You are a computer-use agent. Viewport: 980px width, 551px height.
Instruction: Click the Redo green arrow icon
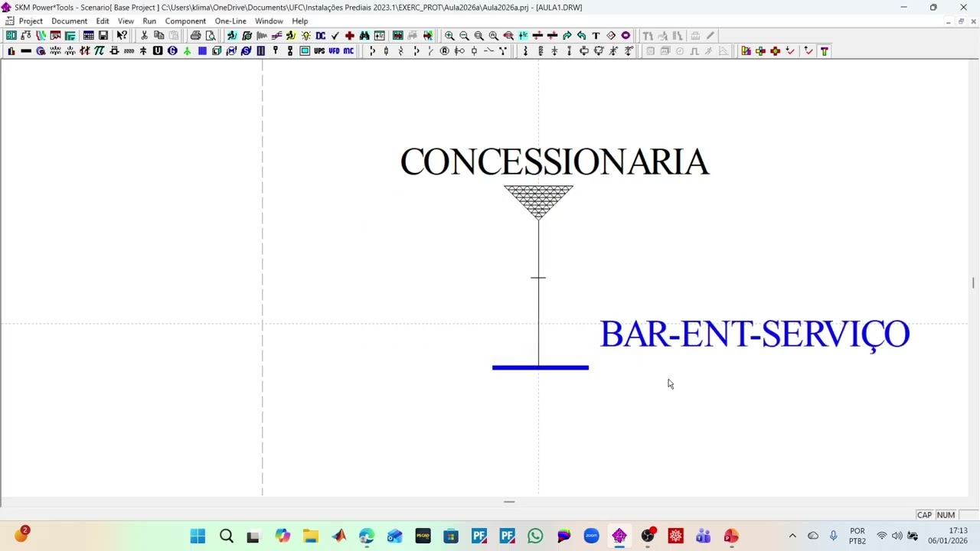pos(567,35)
